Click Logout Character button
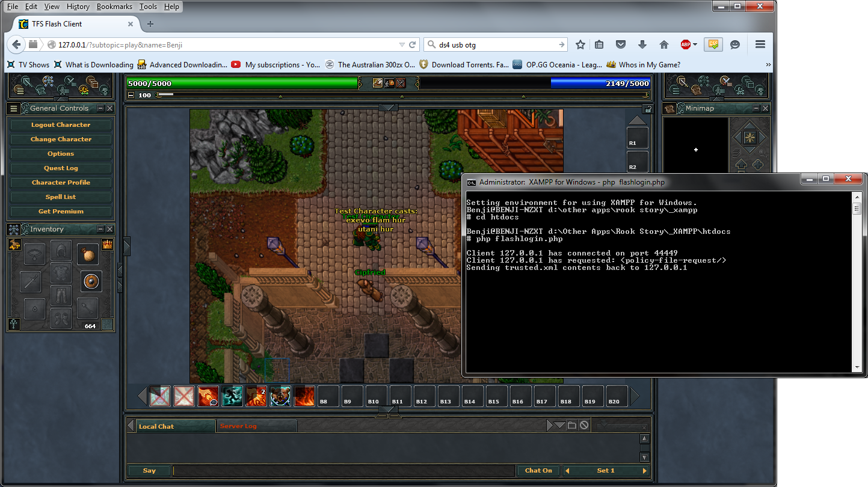This screenshot has height=487, width=868. click(61, 125)
